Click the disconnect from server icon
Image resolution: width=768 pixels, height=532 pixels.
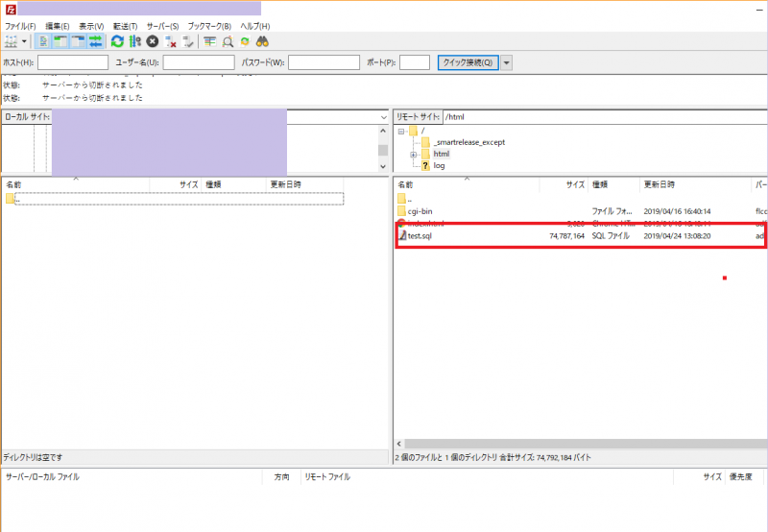coord(170,41)
